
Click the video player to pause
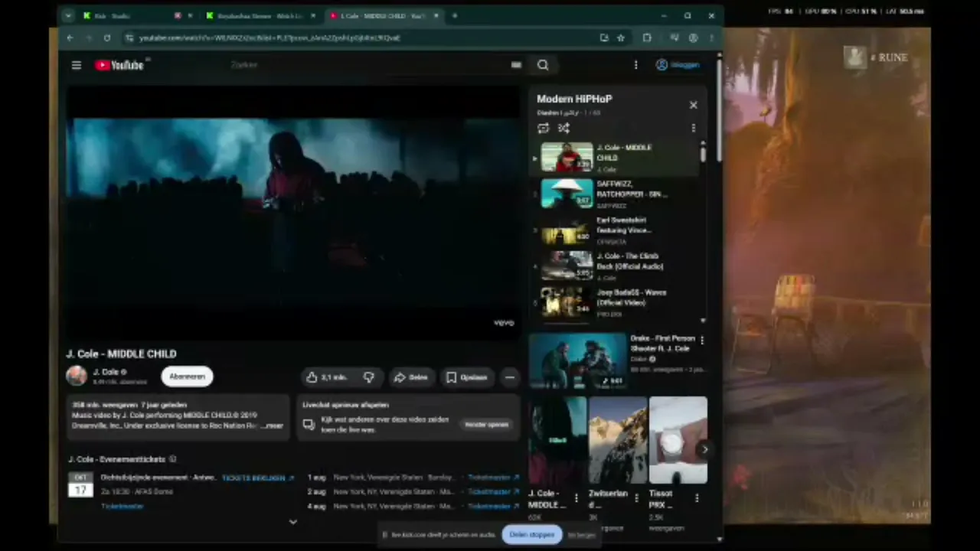pos(293,213)
